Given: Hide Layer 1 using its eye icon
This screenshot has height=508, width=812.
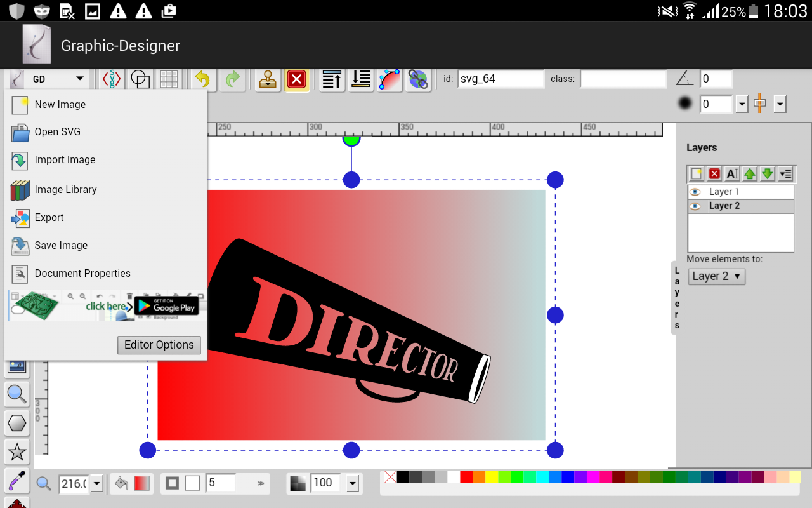Looking at the screenshot, I should coord(695,192).
